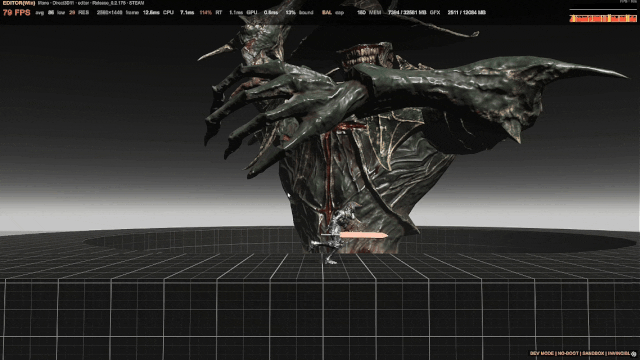Click the orange frame-time graph
The height and width of the screenshot is (360, 640).
pos(602,18)
